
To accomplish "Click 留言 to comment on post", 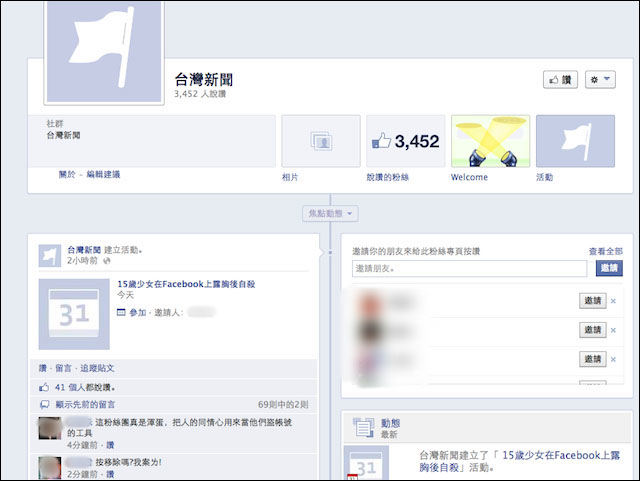I will click(x=63, y=368).
